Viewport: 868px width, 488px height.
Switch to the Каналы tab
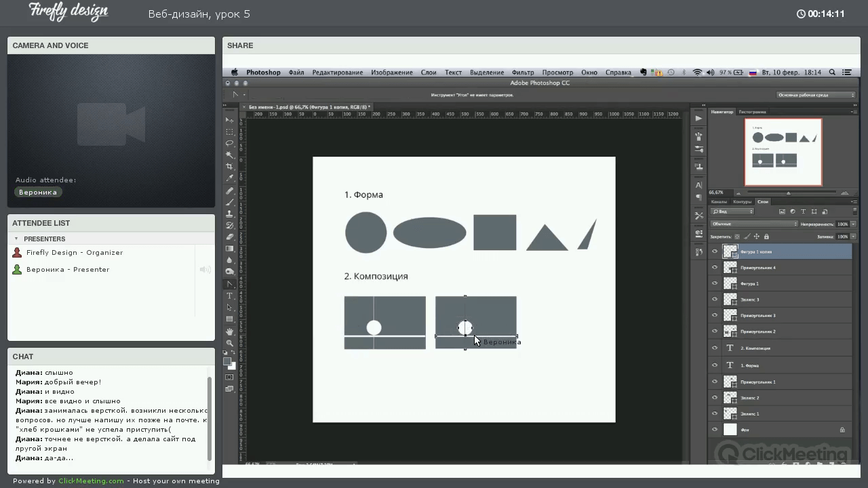coord(719,201)
